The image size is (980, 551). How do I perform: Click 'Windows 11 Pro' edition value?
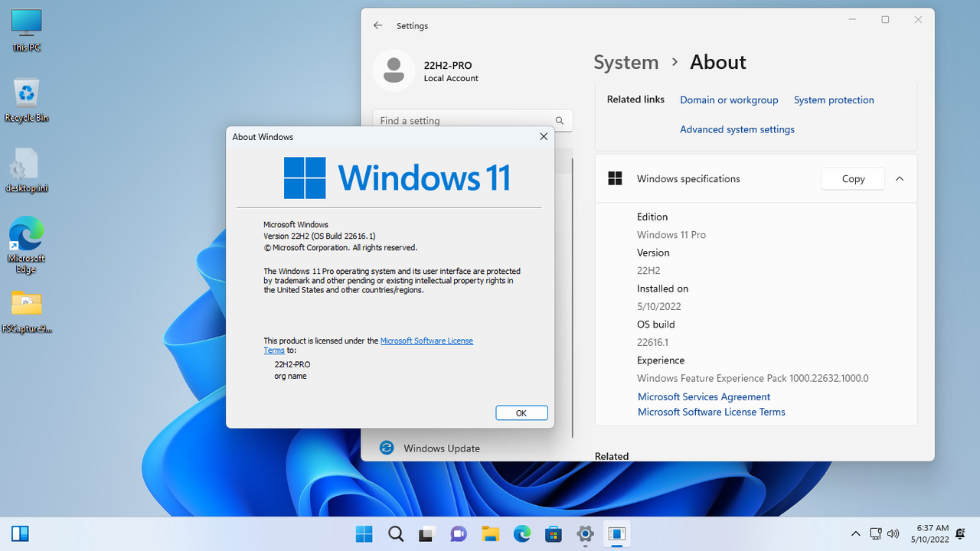671,235
